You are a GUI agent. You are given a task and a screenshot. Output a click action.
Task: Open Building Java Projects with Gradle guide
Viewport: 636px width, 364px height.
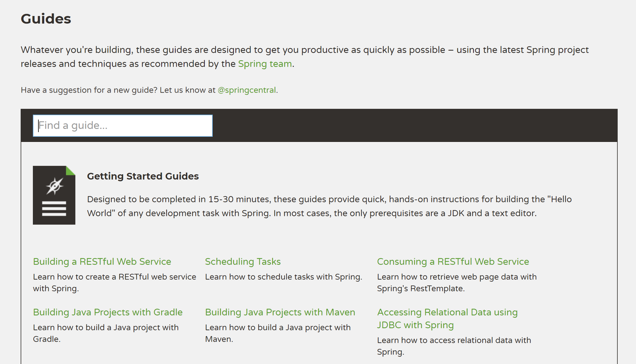(x=108, y=312)
